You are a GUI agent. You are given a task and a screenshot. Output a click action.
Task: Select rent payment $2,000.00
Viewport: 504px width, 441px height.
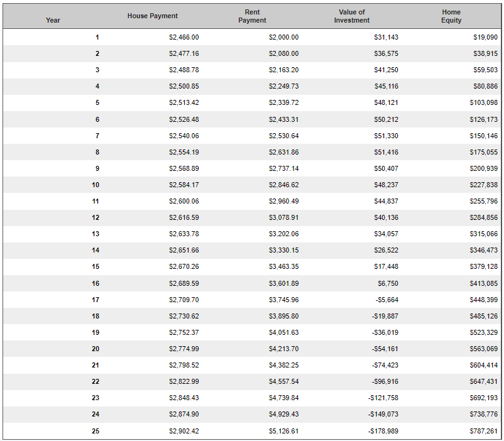tap(283, 37)
